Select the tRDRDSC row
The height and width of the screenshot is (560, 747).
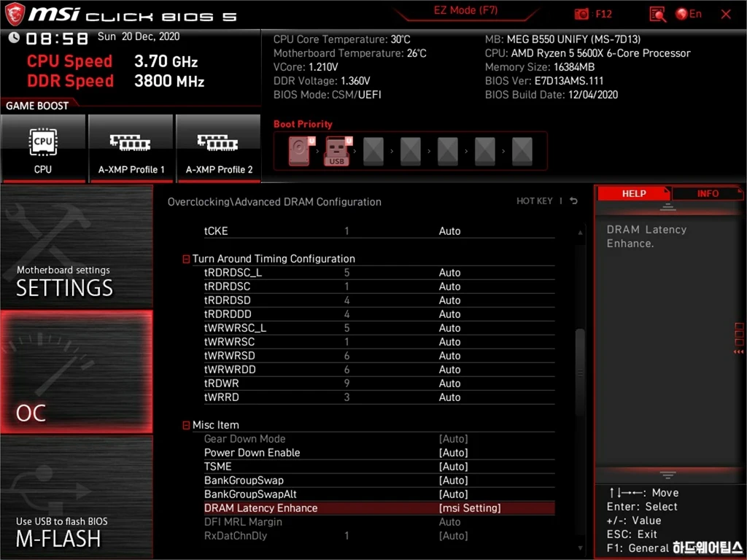[379, 286]
